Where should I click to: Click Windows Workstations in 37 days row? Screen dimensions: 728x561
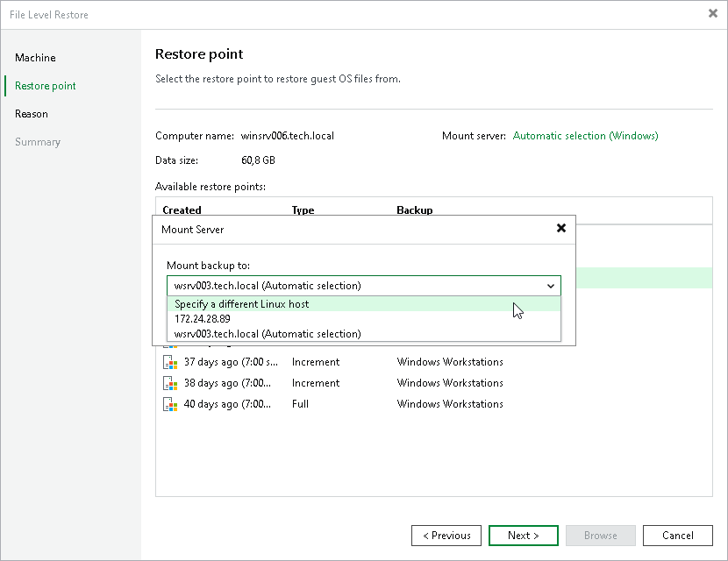pyautogui.click(x=449, y=362)
